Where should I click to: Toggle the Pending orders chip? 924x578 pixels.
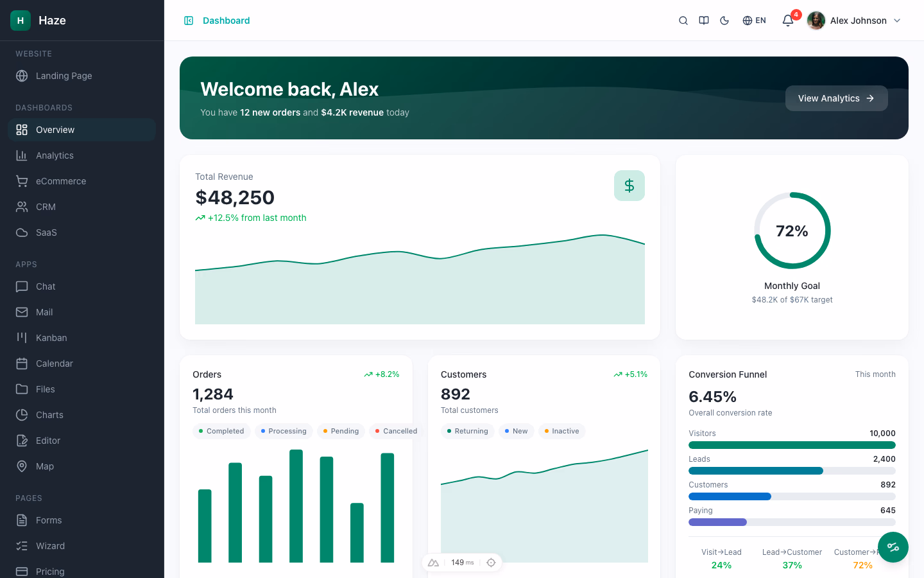(x=341, y=431)
